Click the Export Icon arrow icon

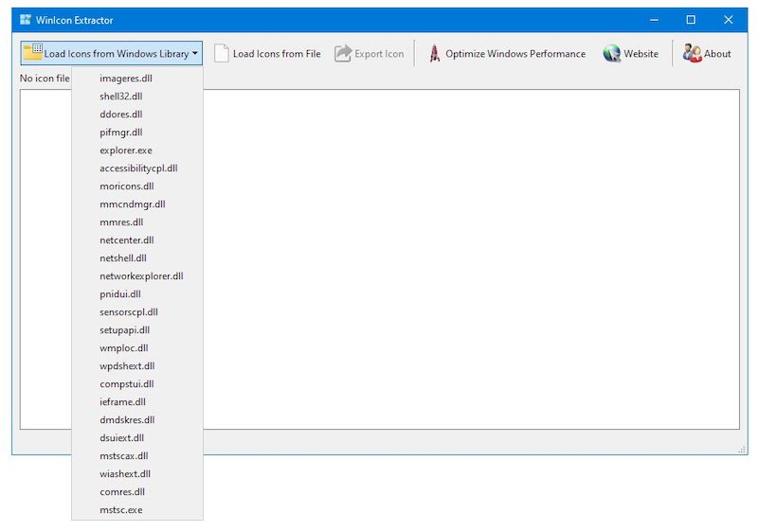point(343,53)
